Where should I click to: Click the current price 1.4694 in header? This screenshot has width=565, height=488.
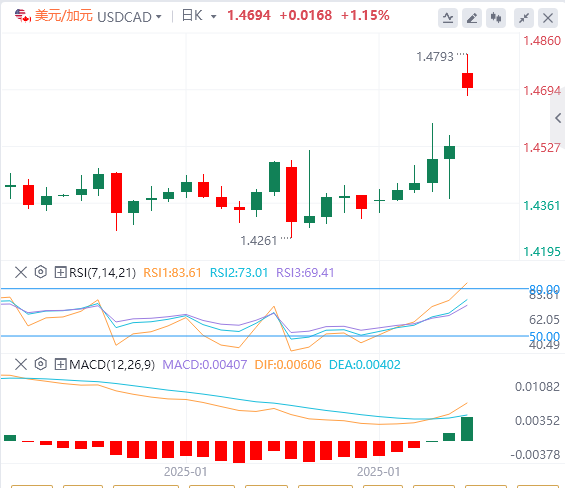[249, 15]
